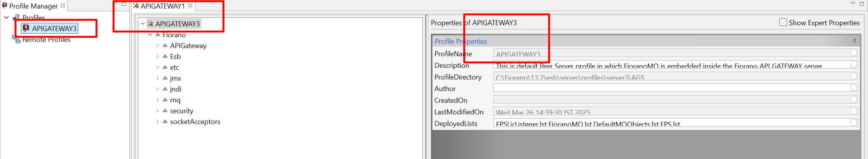The height and width of the screenshot is (159, 868).
Task: Collapse the Profiles tree node
Action: pos(7,17)
